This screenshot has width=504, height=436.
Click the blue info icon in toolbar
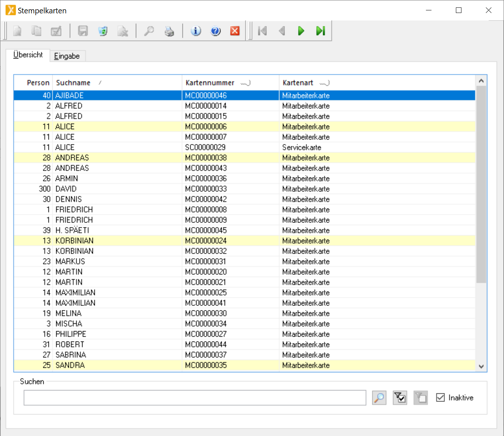pyautogui.click(x=196, y=31)
